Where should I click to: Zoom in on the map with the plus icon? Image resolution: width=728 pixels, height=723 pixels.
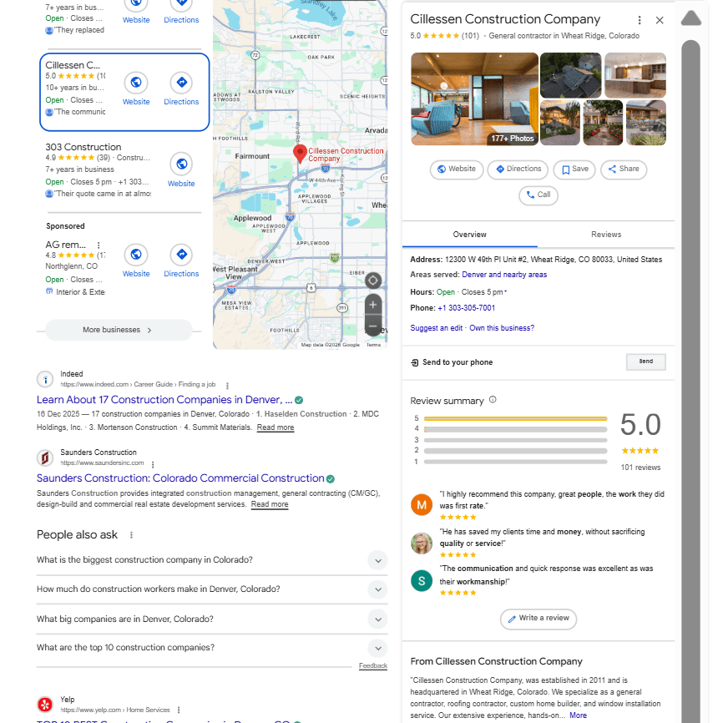(372, 304)
